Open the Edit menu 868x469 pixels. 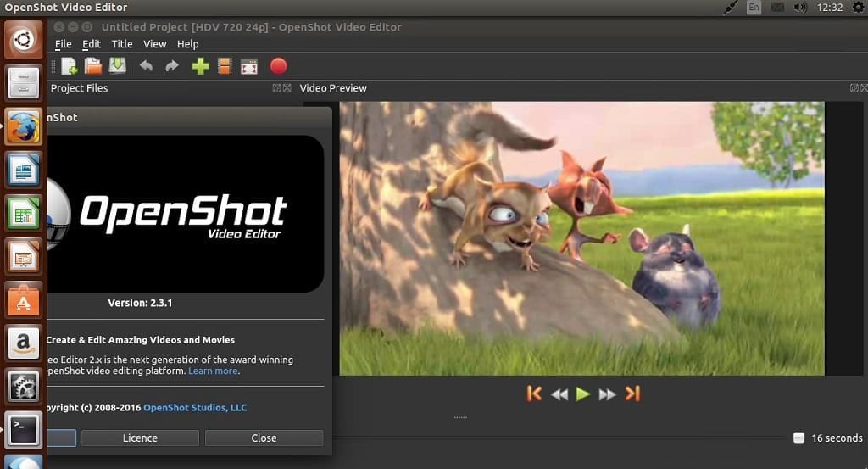(92, 44)
